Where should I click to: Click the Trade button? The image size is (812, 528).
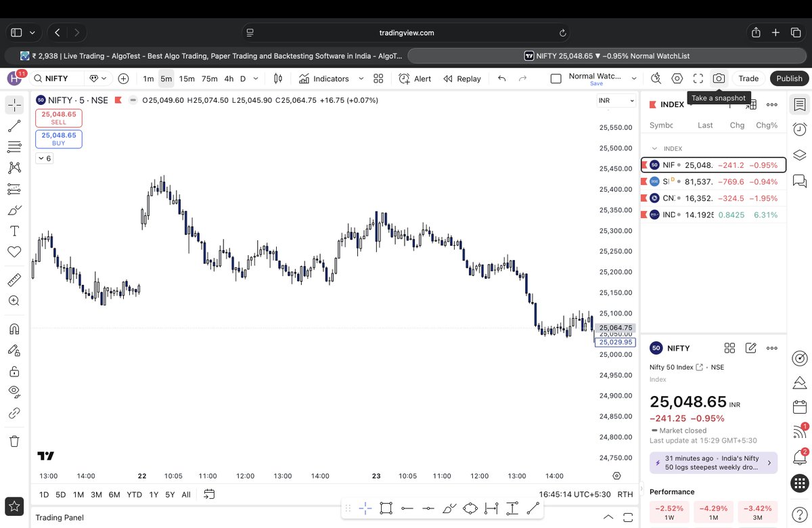pos(748,79)
